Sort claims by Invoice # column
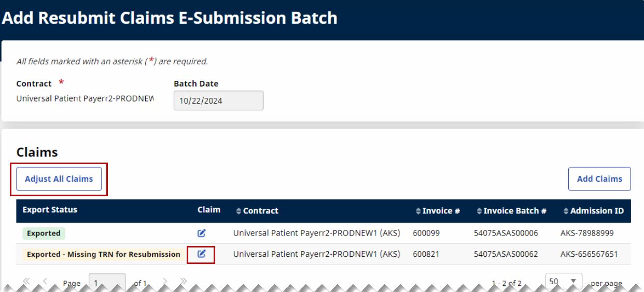Screen dimensions: 644x292 (438, 211)
